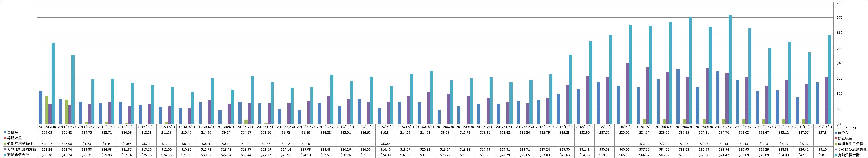
Task: Select the 2015/09/30 date column header
Action: tap(386, 127)
